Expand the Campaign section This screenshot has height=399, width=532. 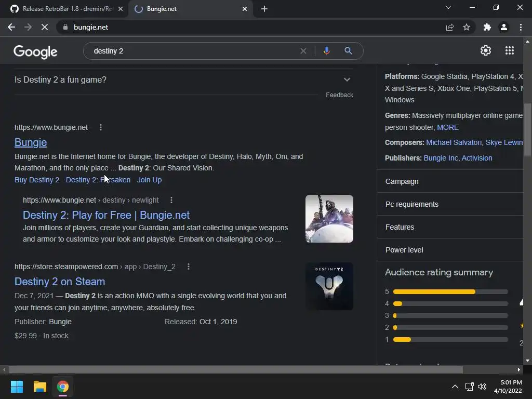tap(450, 181)
